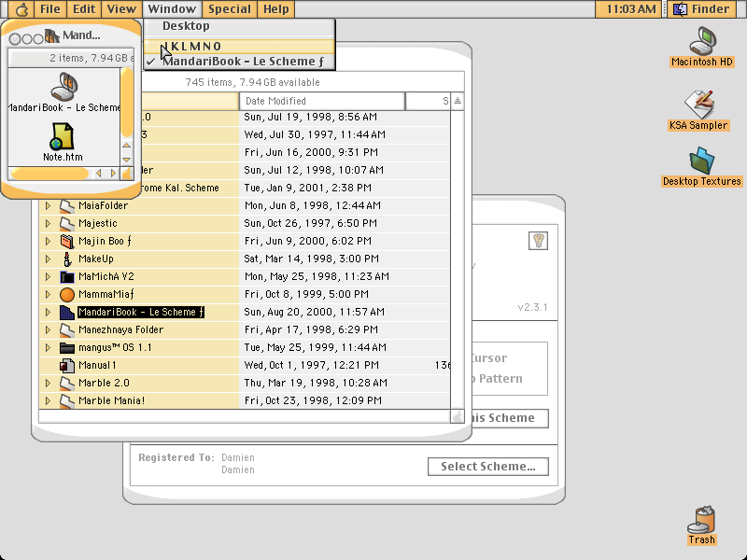
Task: Click the lightbulb help icon in the back window
Action: [539, 241]
